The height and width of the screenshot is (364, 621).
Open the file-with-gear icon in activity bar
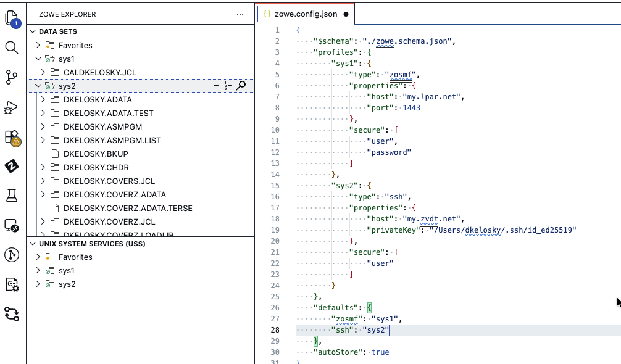pos(12,284)
